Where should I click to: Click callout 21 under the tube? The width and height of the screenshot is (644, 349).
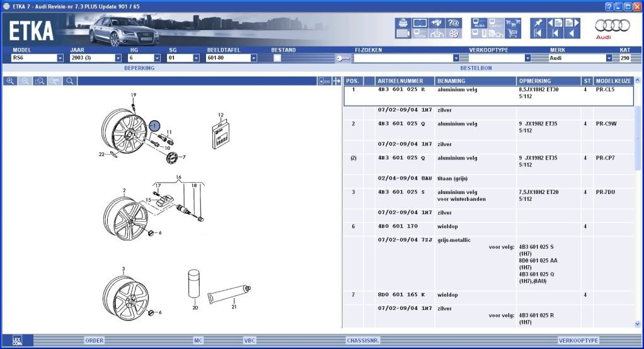(x=234, y=307)
